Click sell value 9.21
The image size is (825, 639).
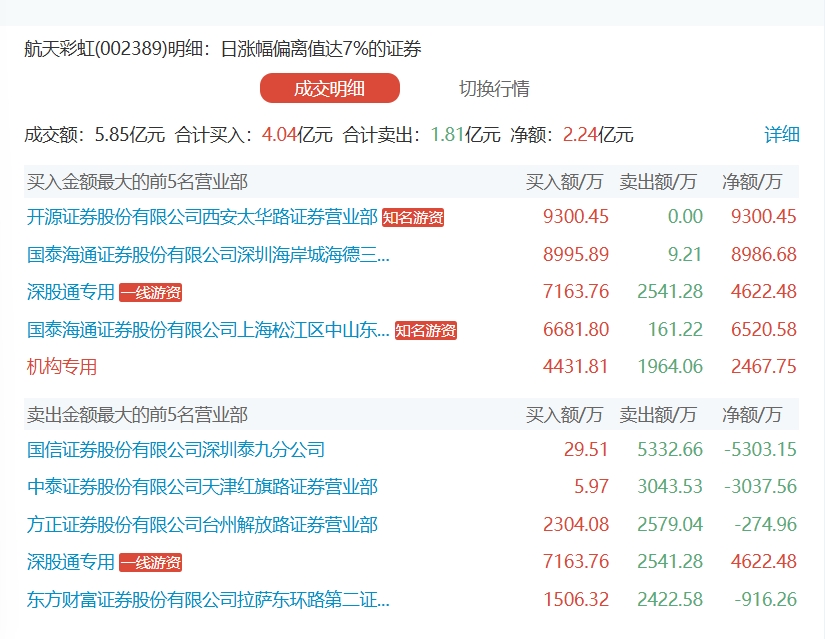coord(685,255)
